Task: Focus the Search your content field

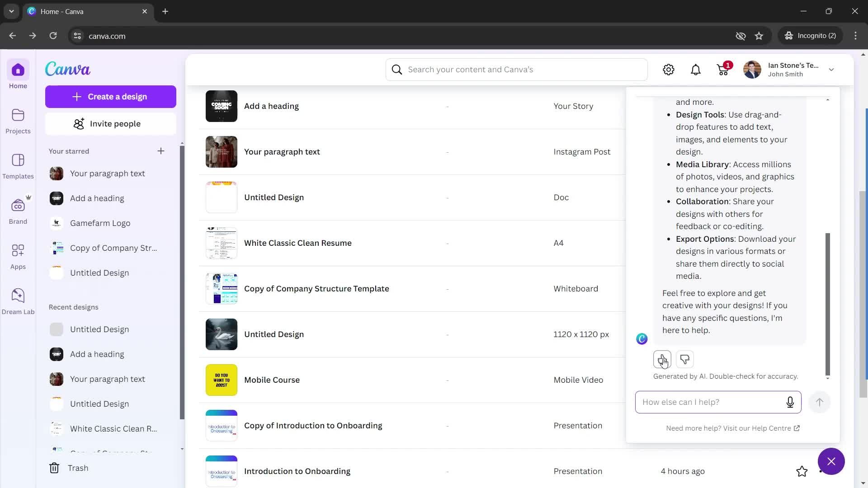Action: click(516, 70)
